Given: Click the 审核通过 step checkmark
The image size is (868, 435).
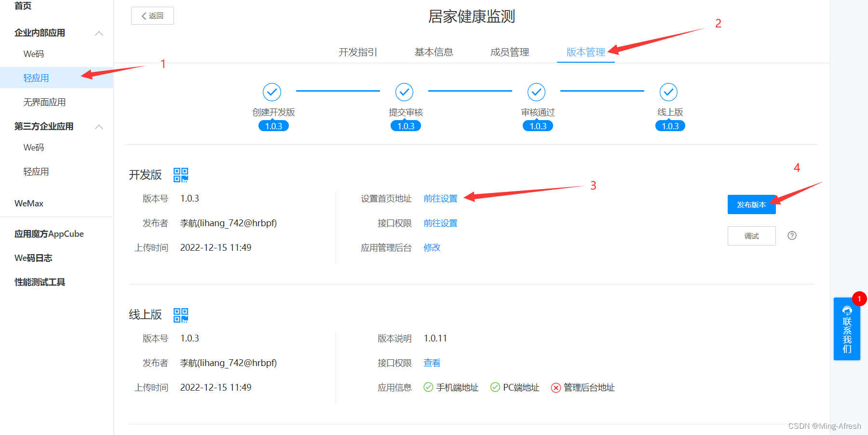Looking at the screenshot, I should [536, 92].
